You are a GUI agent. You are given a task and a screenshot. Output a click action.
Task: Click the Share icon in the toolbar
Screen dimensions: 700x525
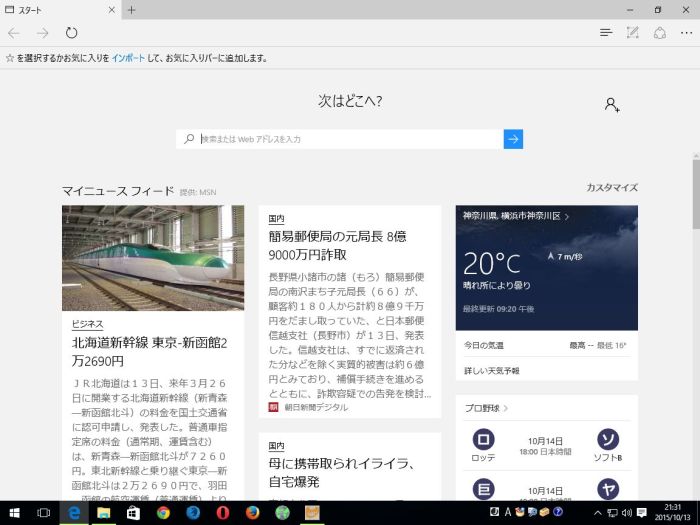coord(659,33)
